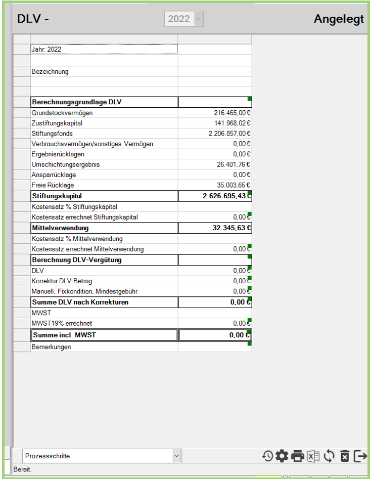
Task: Click Grundstockvermögen label
Action: click(62, 113)
